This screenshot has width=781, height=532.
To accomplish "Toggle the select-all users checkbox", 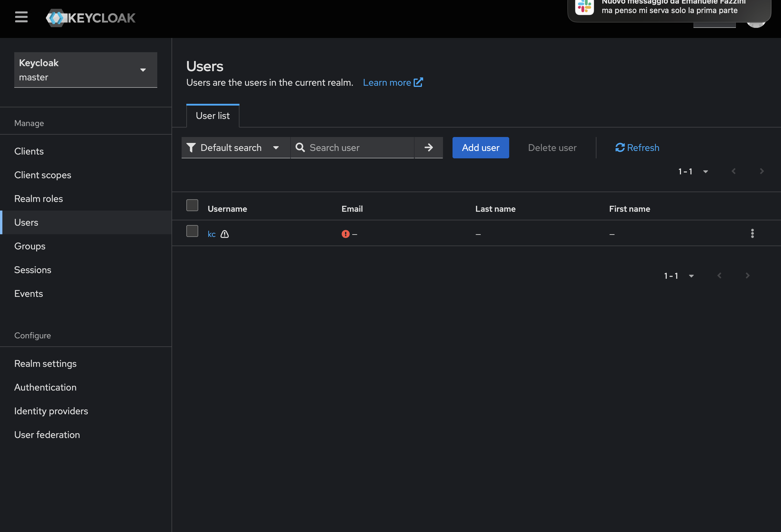I will pyautogui.click(x=192, y=205).
